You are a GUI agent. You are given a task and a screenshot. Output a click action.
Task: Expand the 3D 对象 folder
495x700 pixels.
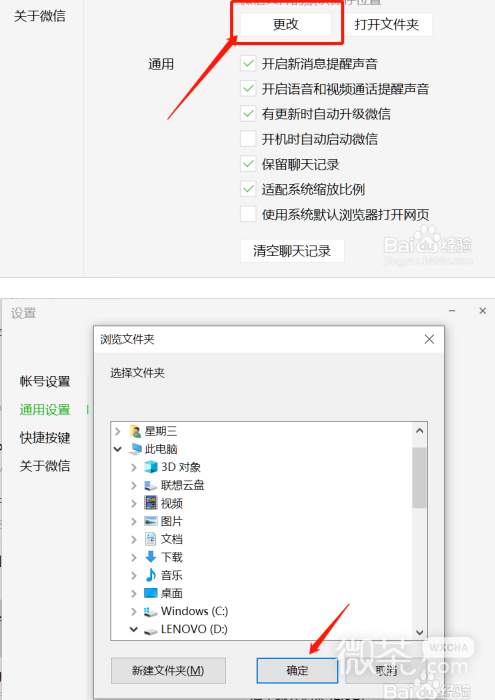point(134,467)
